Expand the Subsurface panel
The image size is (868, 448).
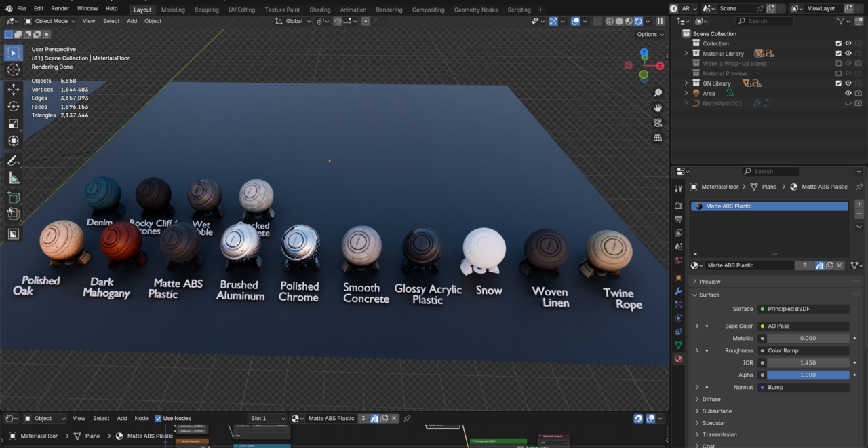[x=717, y=411]
